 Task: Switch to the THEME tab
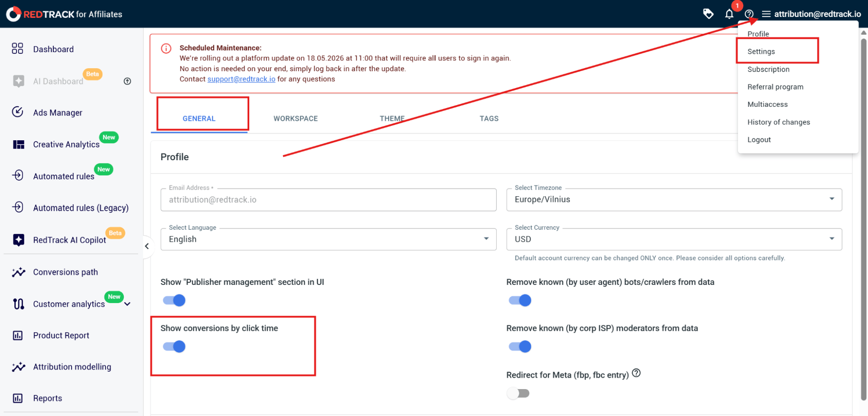(392, 119)
